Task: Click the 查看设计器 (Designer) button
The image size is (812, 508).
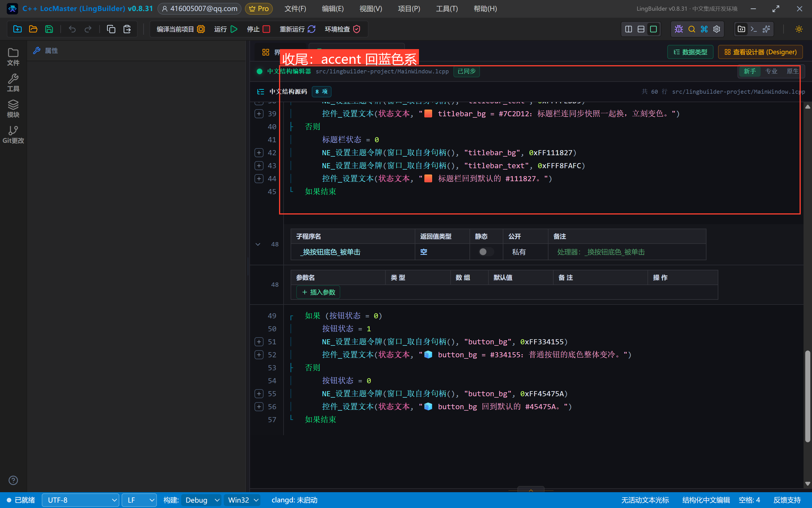Action: tap(760, 52)
